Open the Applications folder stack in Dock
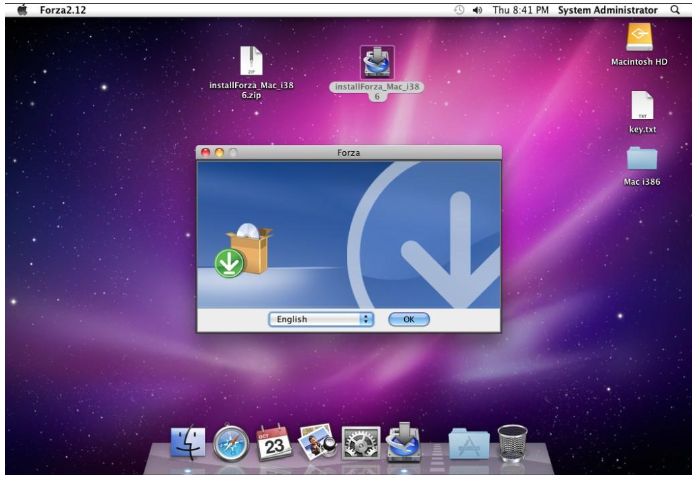The image size is (695, 477). coord(469,443)
